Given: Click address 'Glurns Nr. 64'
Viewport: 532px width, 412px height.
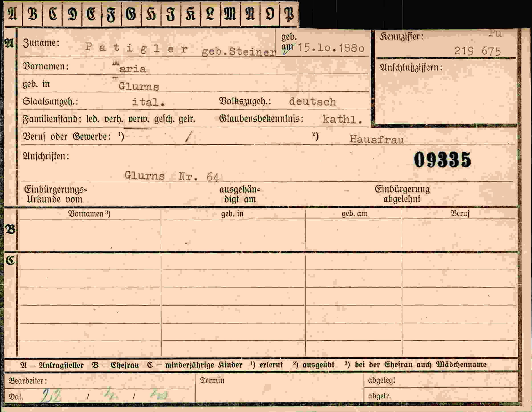Looking at the screenshot, I should (172, 176).
